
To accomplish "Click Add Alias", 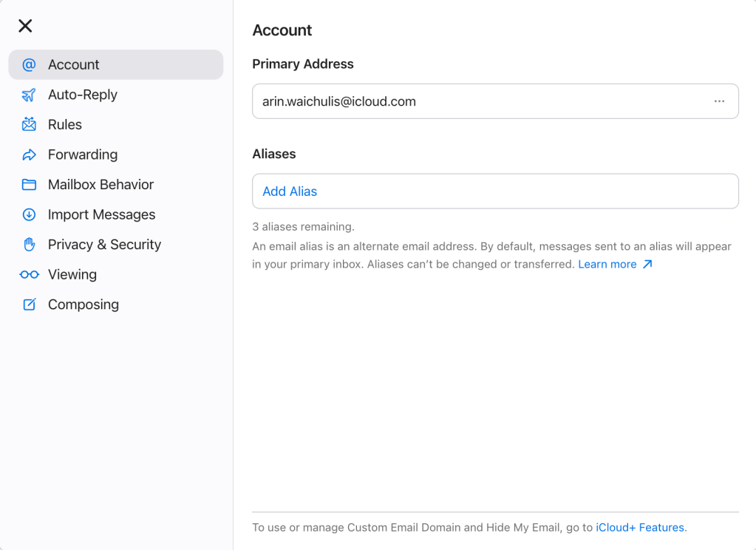I will [289, 191].
